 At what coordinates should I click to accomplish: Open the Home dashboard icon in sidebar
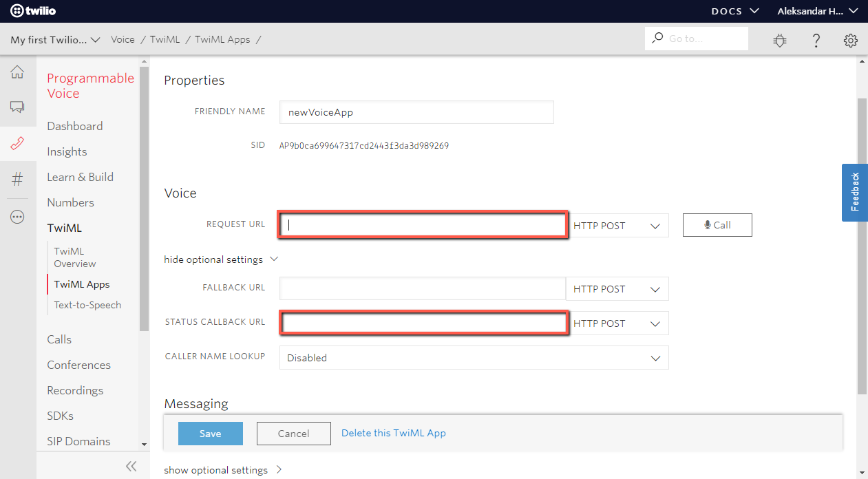coord(18,72)
